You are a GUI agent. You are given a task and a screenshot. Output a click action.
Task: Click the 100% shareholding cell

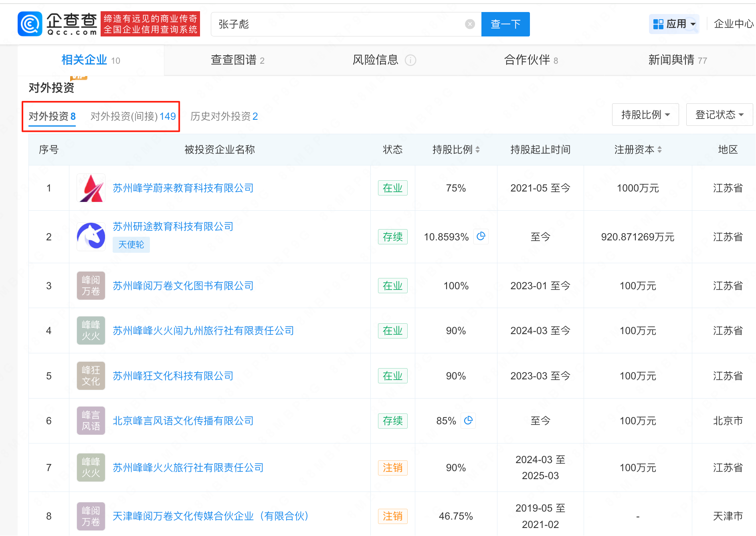pyautogui.click(x=456, y=286)
